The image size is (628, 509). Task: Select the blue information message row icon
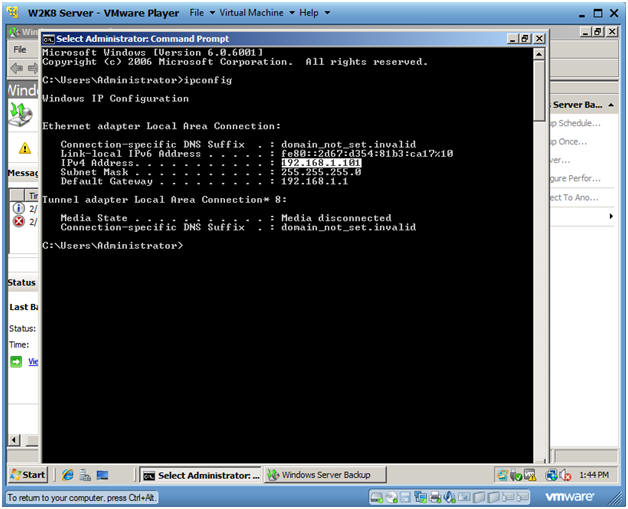[18, 208]
